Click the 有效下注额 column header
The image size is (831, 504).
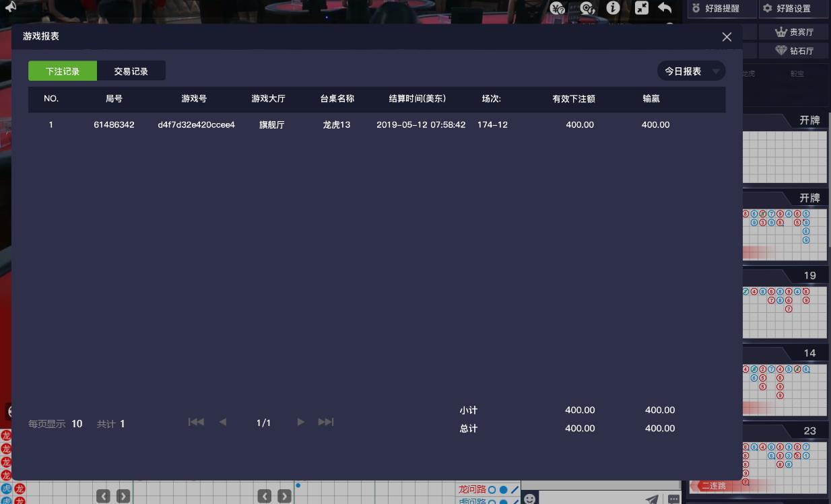574,98
